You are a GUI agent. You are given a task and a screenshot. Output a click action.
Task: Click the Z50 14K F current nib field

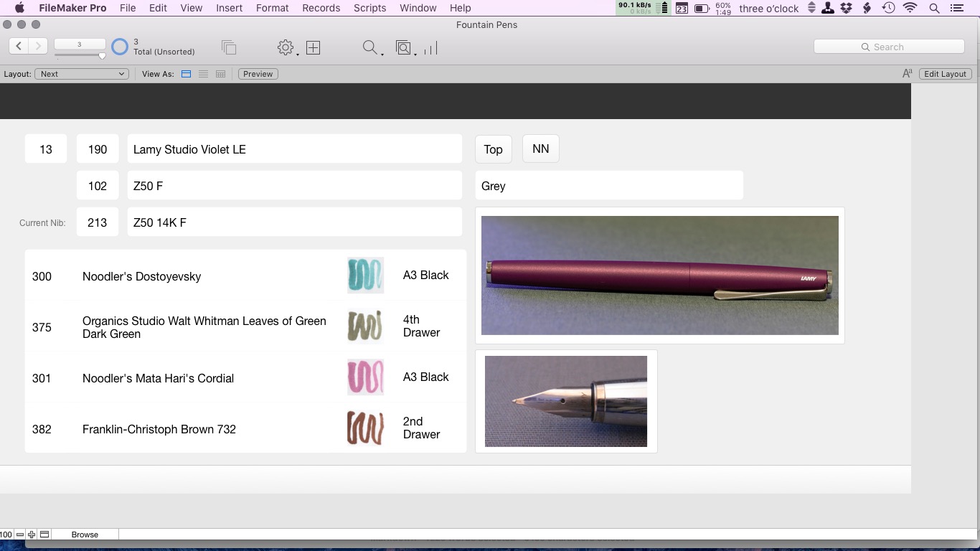[295, 222]
